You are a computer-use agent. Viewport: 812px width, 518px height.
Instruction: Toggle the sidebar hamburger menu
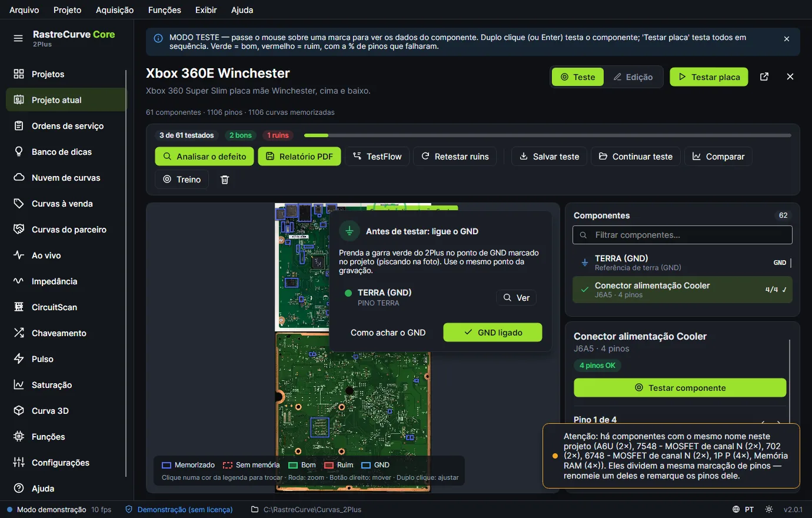[18, 38]
